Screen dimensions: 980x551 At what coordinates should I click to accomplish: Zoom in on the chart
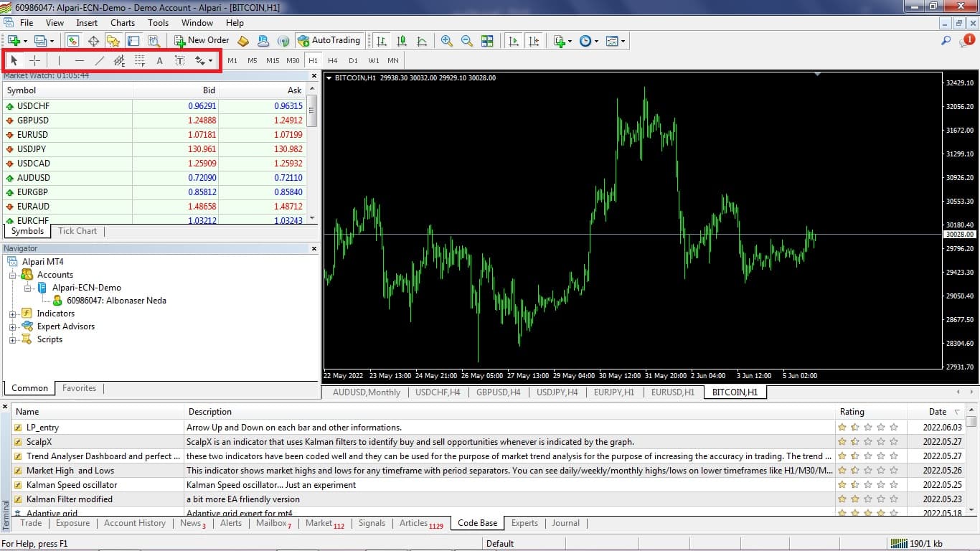pos(447,41)
